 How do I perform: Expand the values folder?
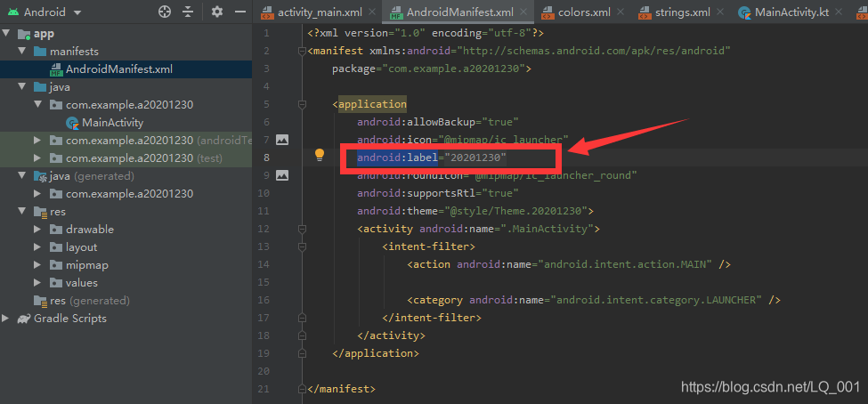pos(37,283)
